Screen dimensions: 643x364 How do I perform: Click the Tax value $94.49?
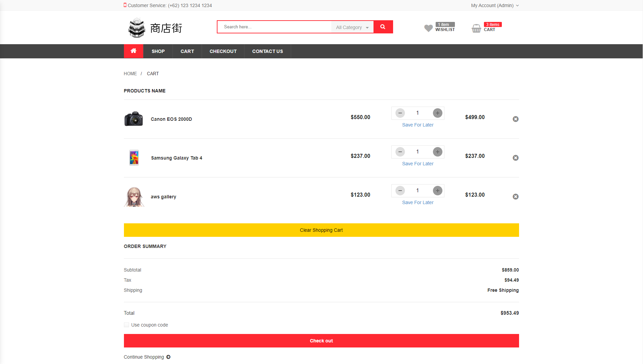[x=512, y=280]
